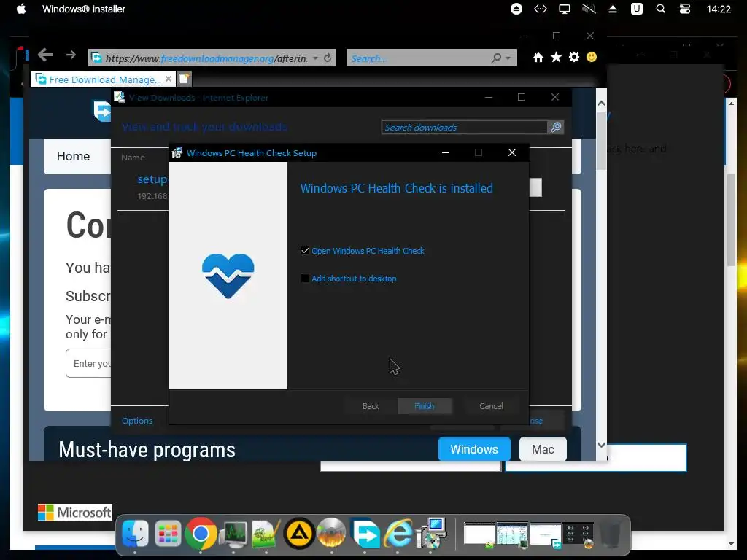This screenshot has width=747, height=560.
Task: Close the Free Download Manager tab
Action: click(x=169, y=79)
